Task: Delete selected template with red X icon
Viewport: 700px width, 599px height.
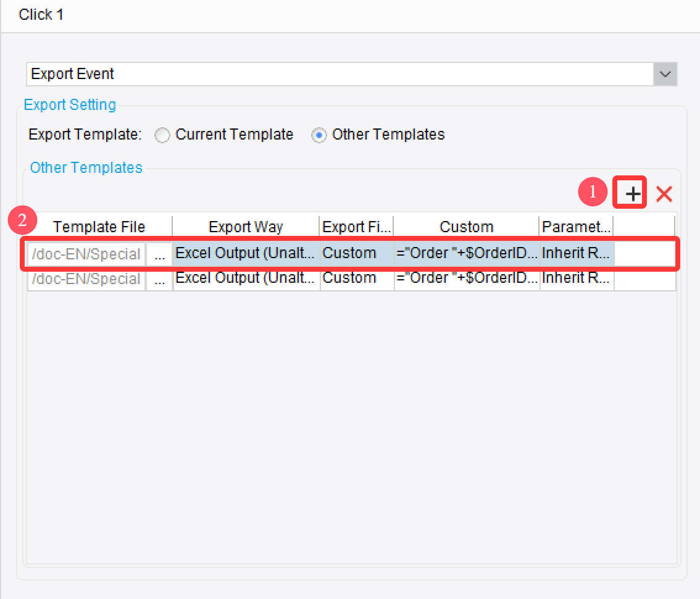Action: click(x=664, y=194)
